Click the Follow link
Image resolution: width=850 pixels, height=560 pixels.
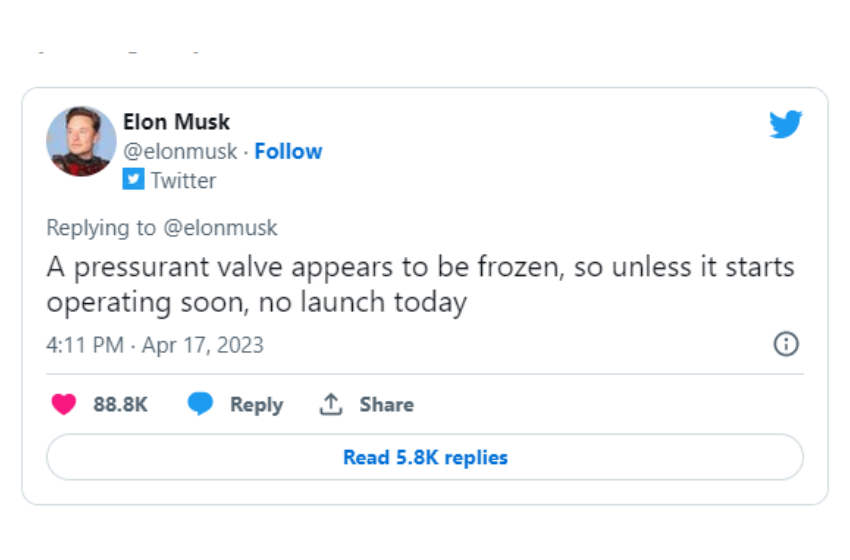[x=288, y=151]
